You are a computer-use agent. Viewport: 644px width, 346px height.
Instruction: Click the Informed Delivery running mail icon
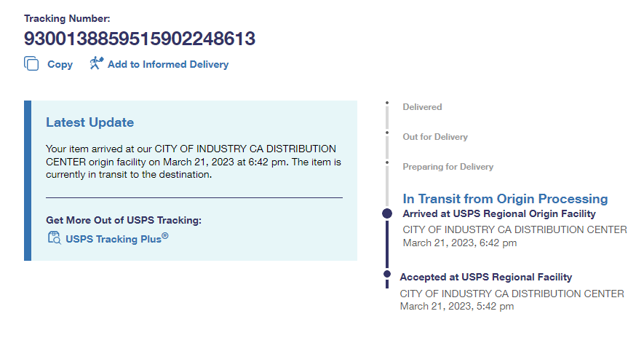[x=96, y=63]
